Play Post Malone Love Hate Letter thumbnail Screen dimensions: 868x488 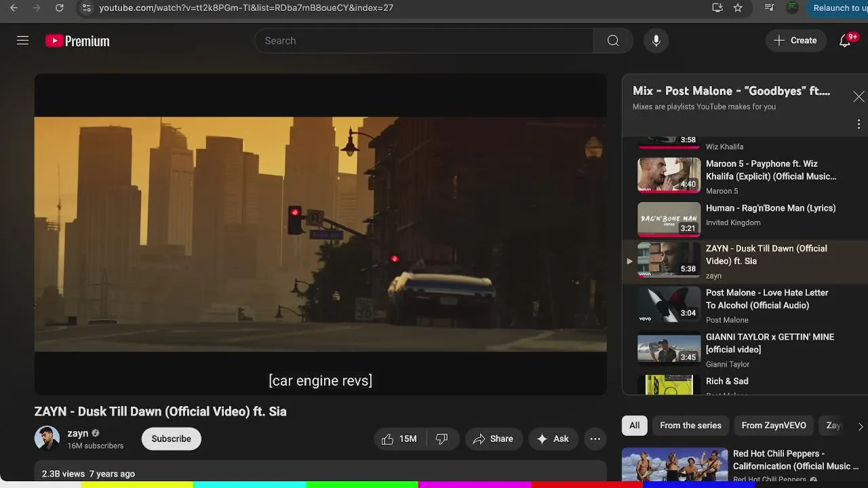(669, 304)
